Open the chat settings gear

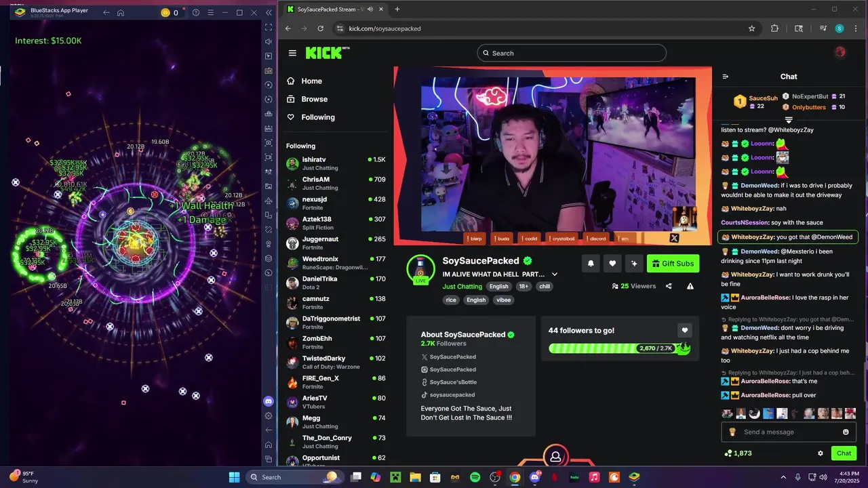[x=821, y=453]
